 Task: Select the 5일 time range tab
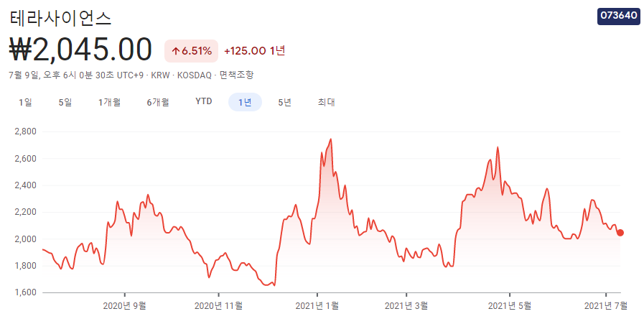coord(65,102)
